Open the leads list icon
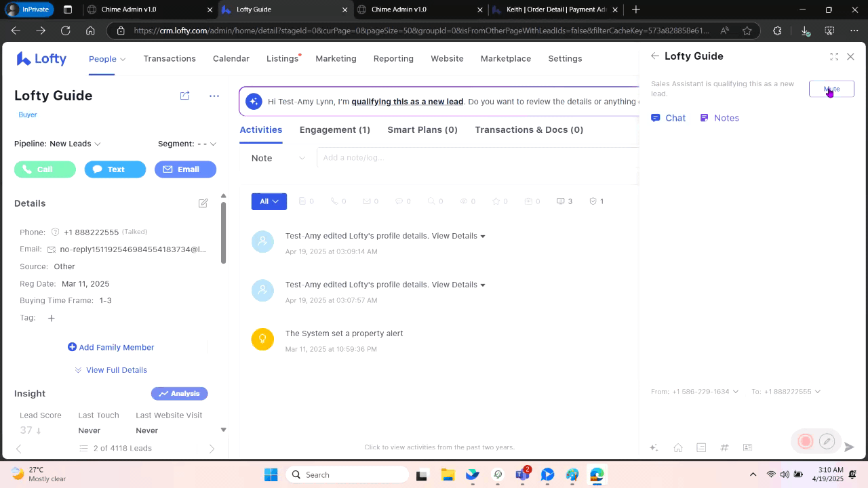 pos(83,448)
